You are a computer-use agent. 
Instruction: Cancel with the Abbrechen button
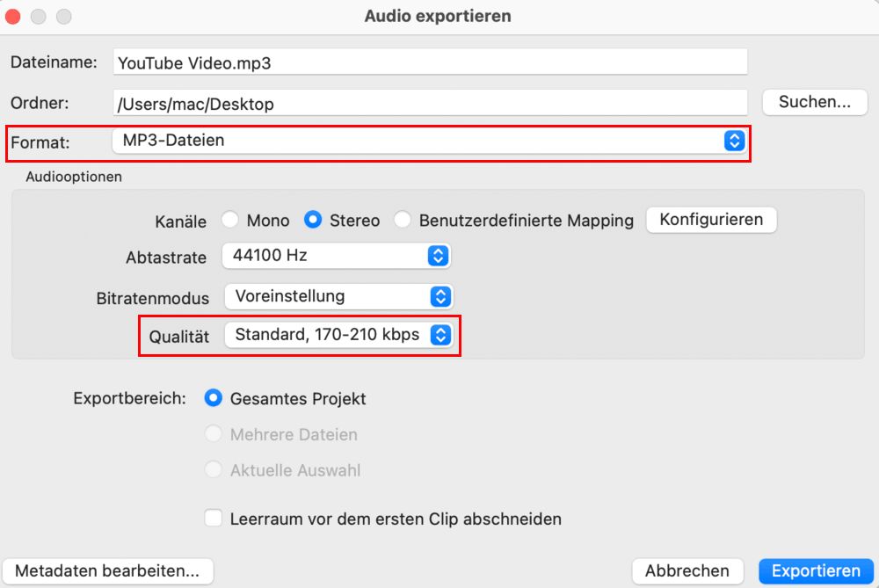tap(687, 571)
